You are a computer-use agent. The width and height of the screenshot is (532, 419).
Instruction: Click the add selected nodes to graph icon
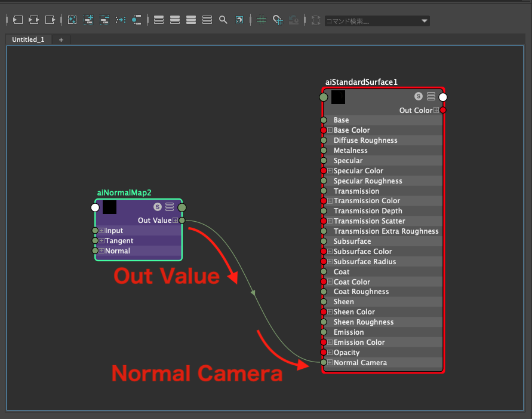[88, 20]
